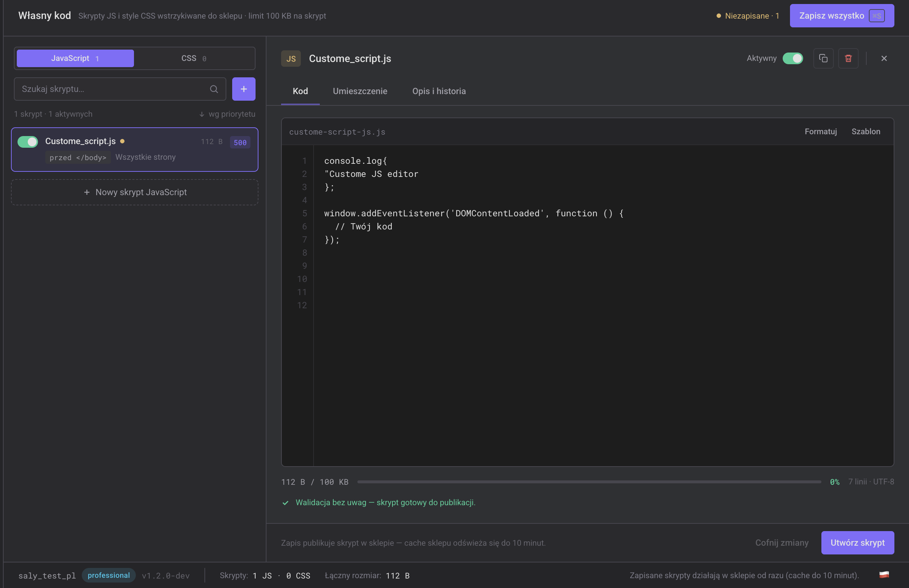Viewport: 909px width, 588px height.
Task: Focus the Szukaj skryptu search field
Action: coord(120,89)
